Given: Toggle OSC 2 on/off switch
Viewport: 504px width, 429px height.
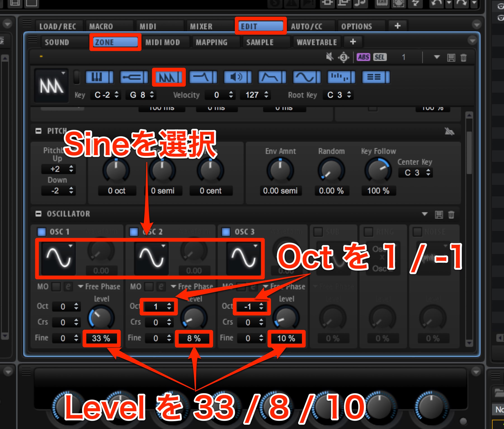Looking at the screenshot, I should (x=134, y=232).
